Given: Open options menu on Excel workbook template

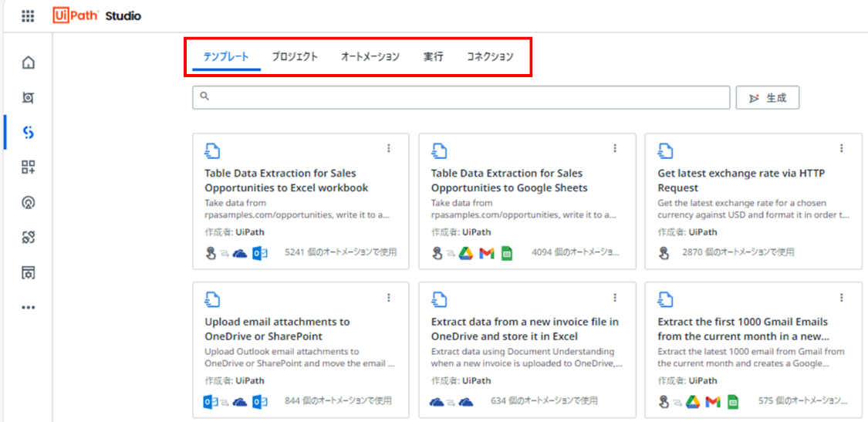Looking at the screenshot, I should (389, 148).
